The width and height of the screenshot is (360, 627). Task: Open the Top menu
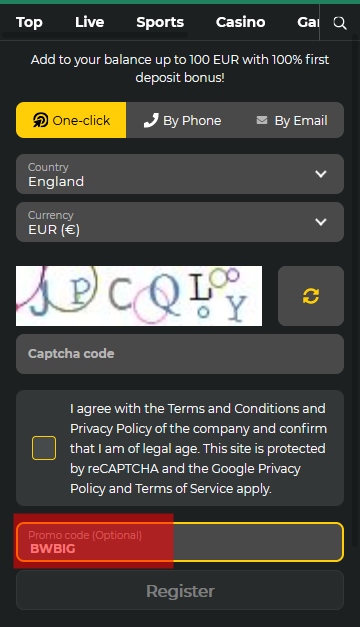coord(29,22)
